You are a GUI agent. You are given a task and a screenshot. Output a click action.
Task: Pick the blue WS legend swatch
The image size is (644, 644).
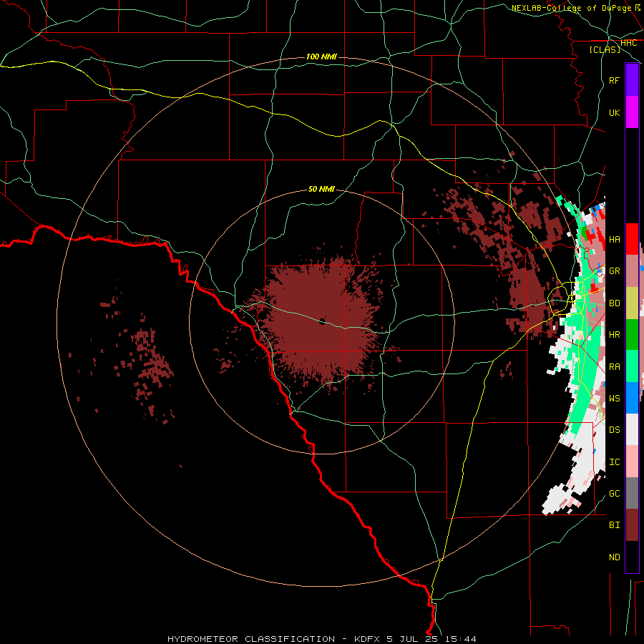632,398
